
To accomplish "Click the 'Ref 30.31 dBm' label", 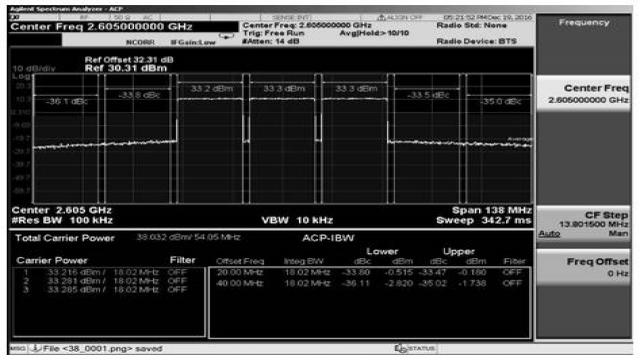I will [126, 68].
